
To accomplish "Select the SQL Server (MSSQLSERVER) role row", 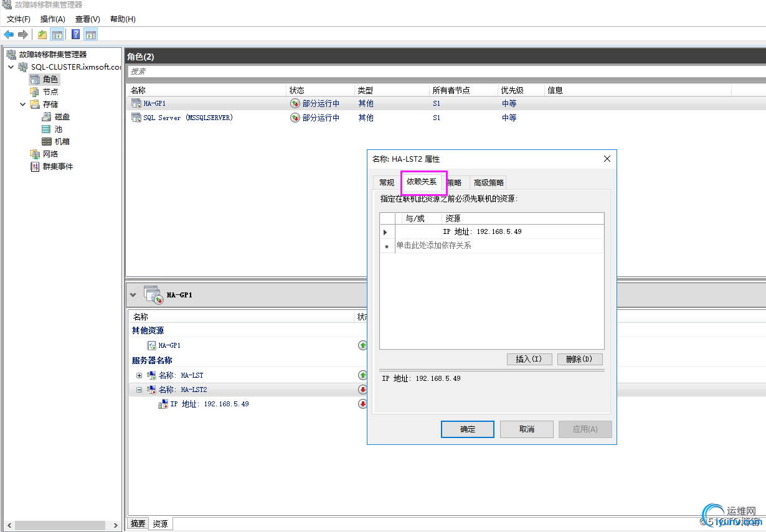I will tap(445, 118).
